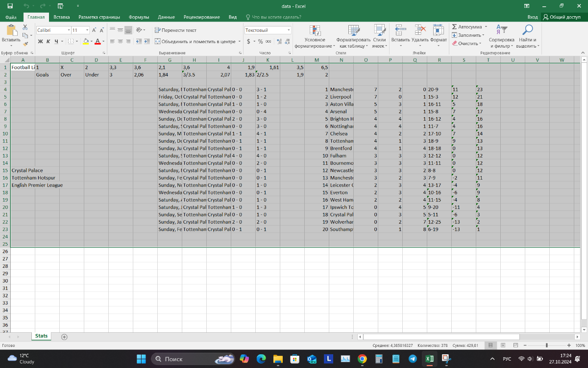Select the Stats sheet tab
Image resolution: width=588 pixels, height=368 pixels.
click(x=42, y=336)
